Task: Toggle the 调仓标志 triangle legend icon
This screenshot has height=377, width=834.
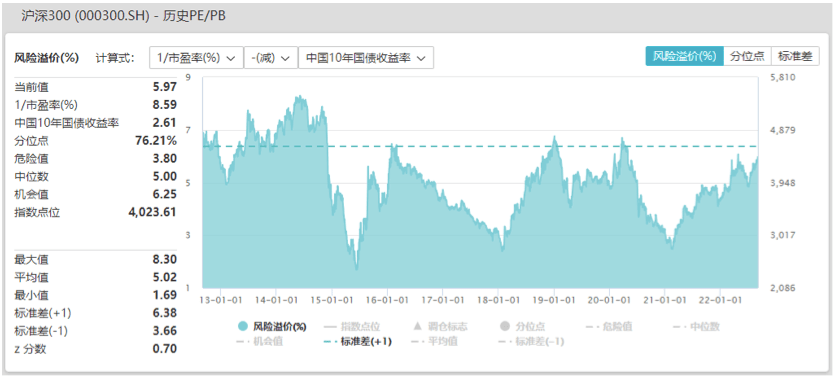Action: 418,326
